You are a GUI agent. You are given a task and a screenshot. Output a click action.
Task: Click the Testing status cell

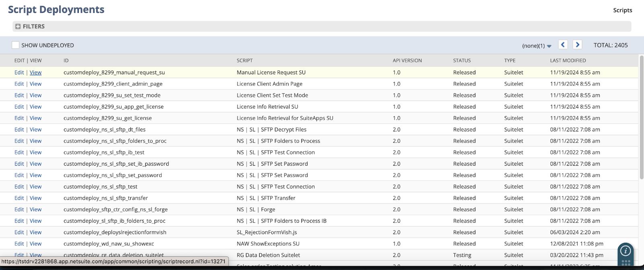(462, 255)
